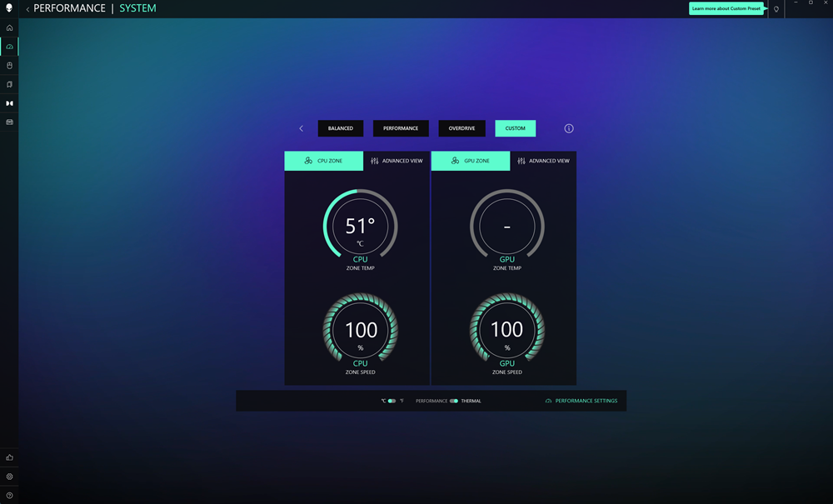Go to Home in sidebar

click(x=9, y=27)
